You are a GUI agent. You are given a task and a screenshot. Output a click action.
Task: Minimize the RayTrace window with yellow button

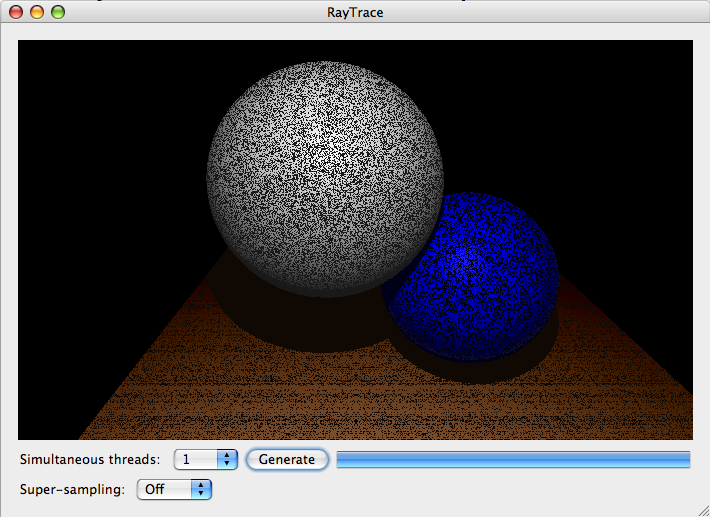pyautogui.click(x=37, y=13)
